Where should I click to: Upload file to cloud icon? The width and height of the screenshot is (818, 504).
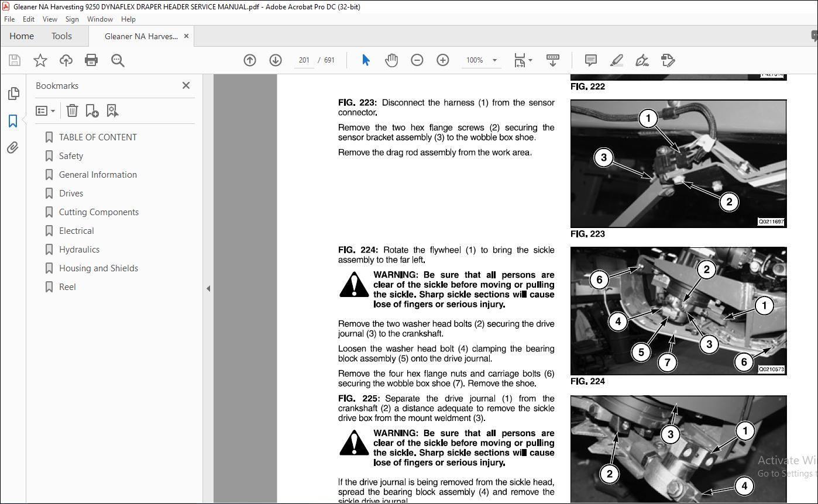tap(66, 60)
